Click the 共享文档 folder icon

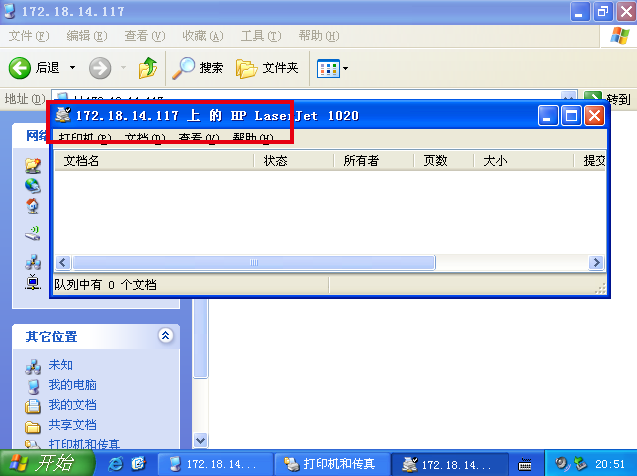(x=33, y=426)
